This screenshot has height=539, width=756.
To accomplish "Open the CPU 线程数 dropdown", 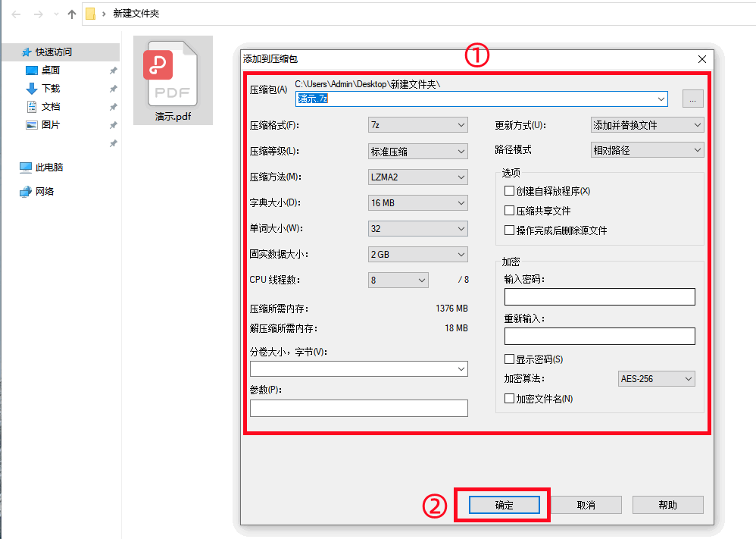I will pos(398,280).
